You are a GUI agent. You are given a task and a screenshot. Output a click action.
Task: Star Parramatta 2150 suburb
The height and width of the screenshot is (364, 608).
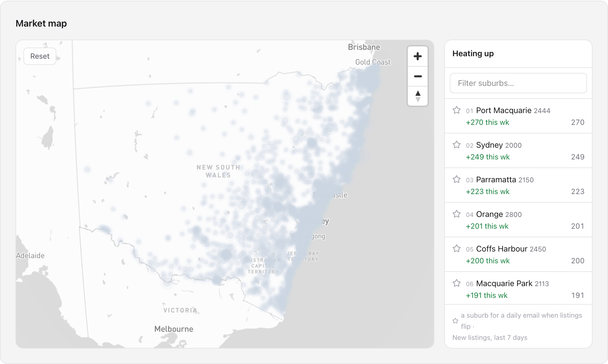(457, 179)
